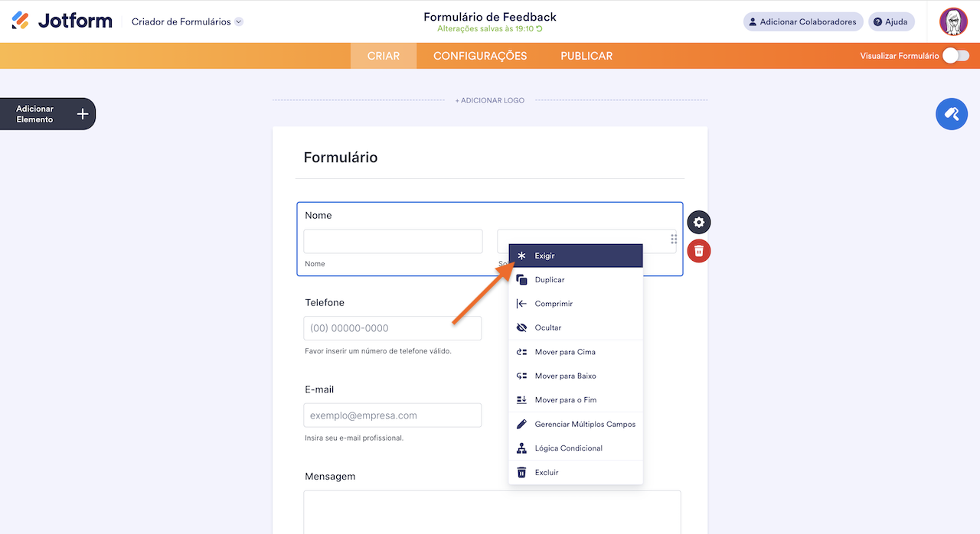Viewport: 980px width, 534px height.
Task: Toggle Visualizar Formulário switch
Action: pyautogui.click(x=955, y=56)
